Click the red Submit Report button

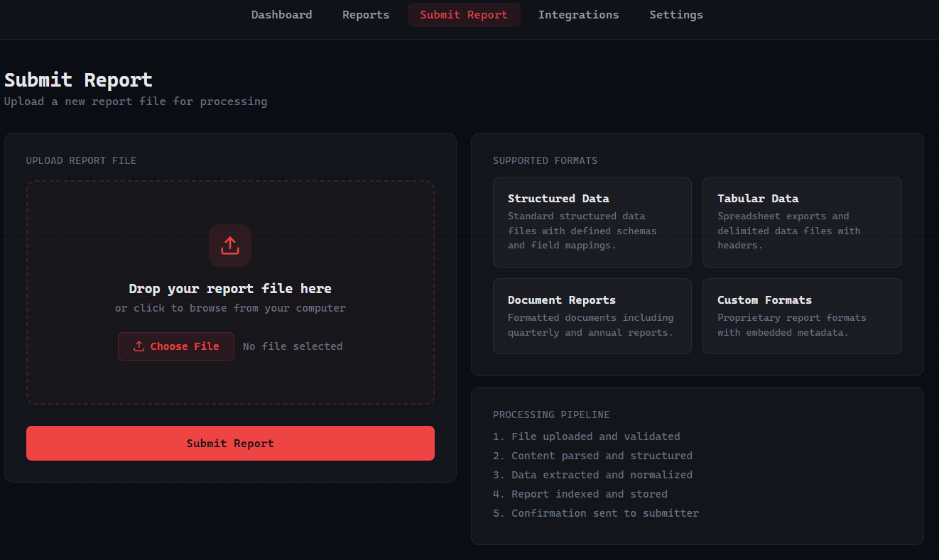[230, 444]
